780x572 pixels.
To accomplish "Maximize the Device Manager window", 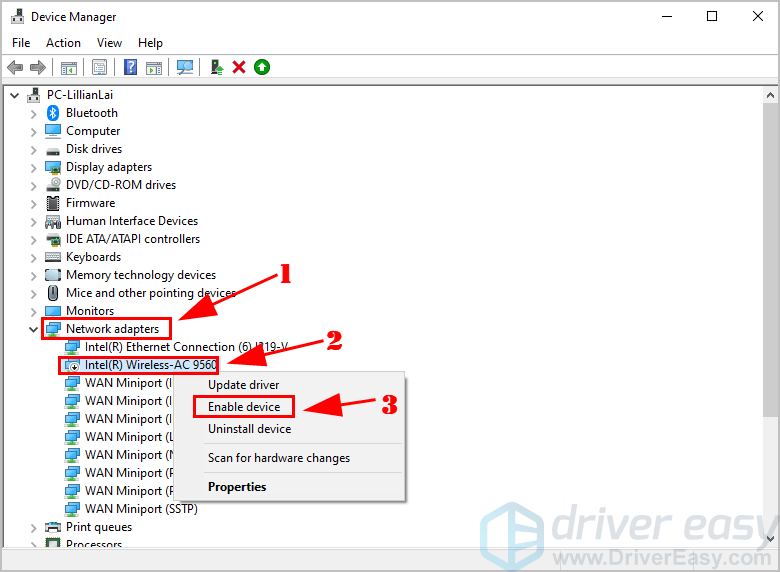I will tap(712, 16).
